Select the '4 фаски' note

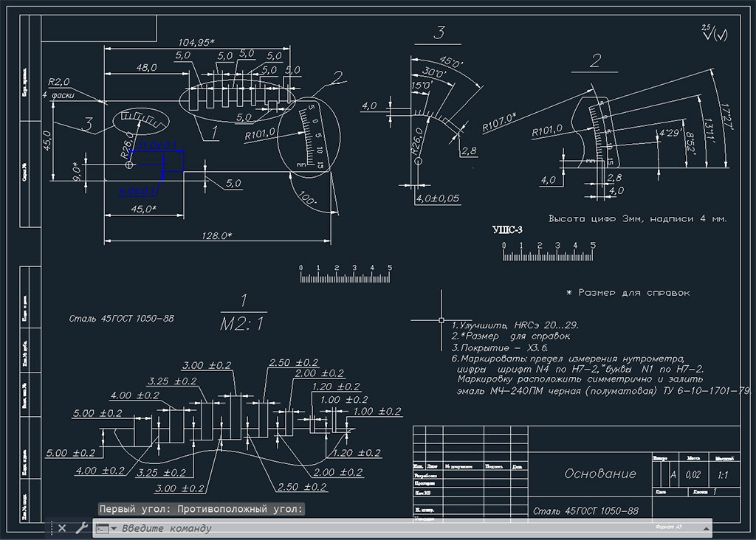tap(58, 95)
